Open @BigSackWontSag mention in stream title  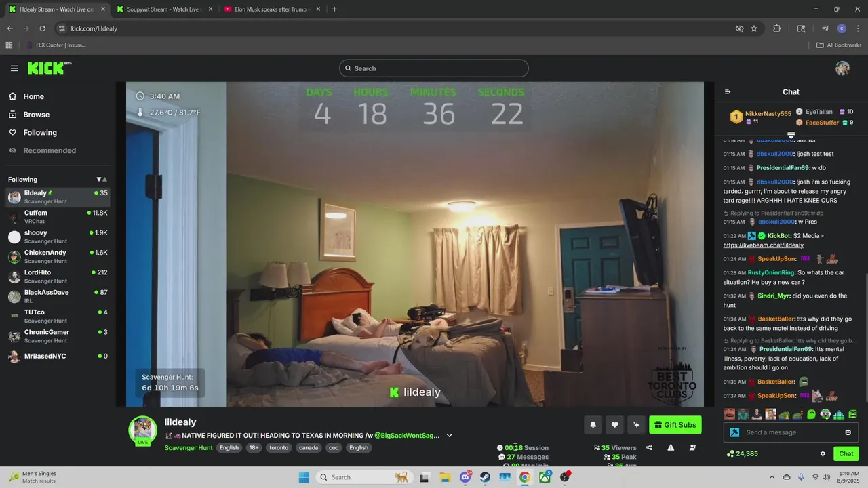pos(407,436)
